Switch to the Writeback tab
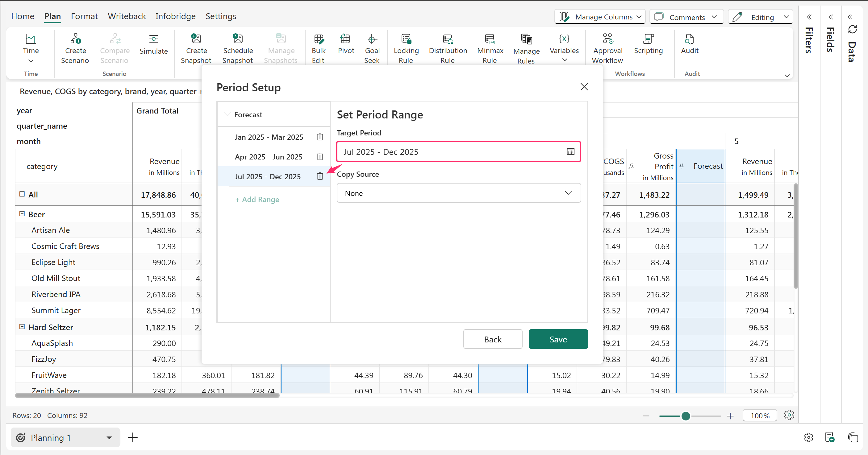The image size is (868, 455). click(x=127, y=16)
